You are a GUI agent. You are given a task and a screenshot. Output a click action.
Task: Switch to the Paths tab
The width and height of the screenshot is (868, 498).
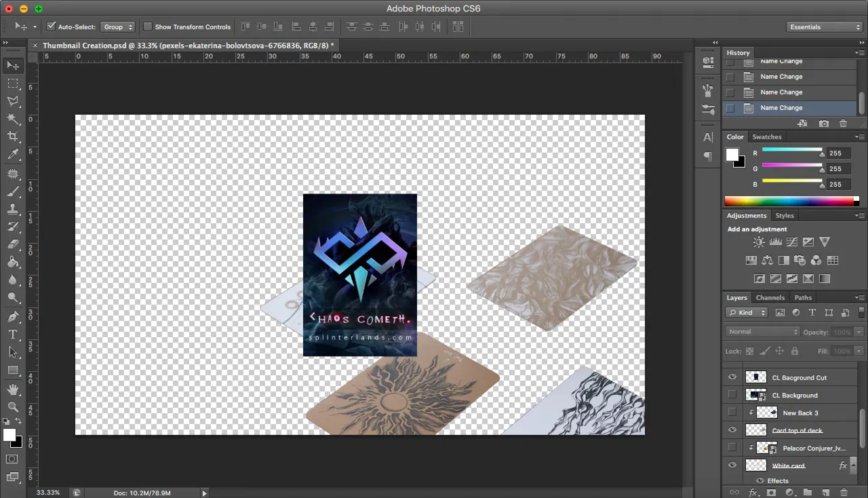(803, 297)
